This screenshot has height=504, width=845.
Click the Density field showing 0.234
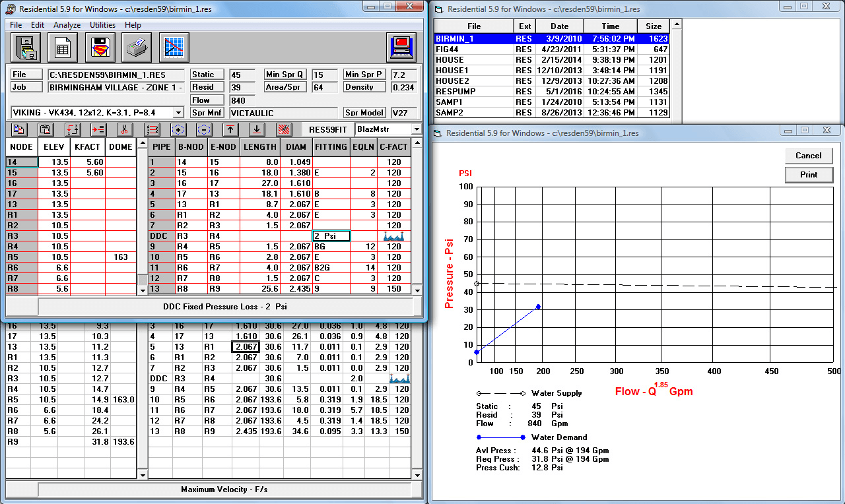403,87
